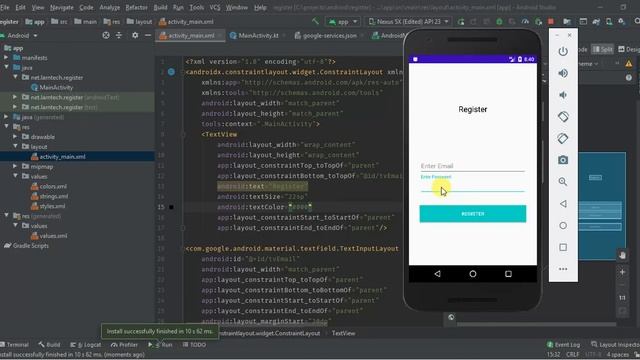640x360 pixels.
Task: Switch to google-services.json editor tab
Action: pyautogui.click(x=329, y=36)
